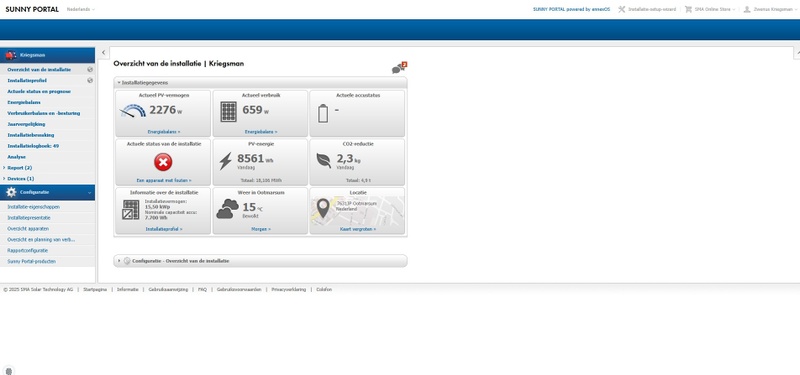This screenshot has width=800, height=375.
Task: Open the Zwenus Kriegsman user dropdown
Action: tap(774, 9)
